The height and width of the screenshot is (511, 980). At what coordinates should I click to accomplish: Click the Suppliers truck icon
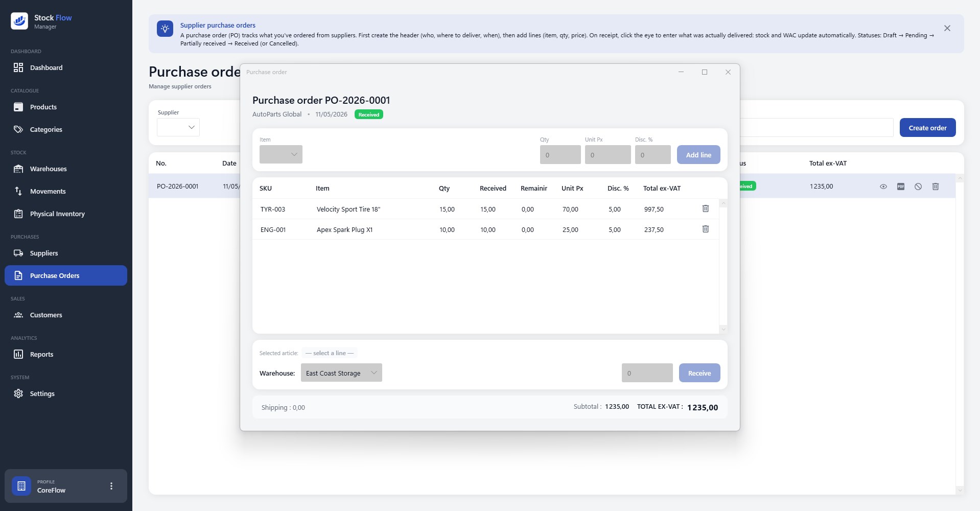coord(18,253)
